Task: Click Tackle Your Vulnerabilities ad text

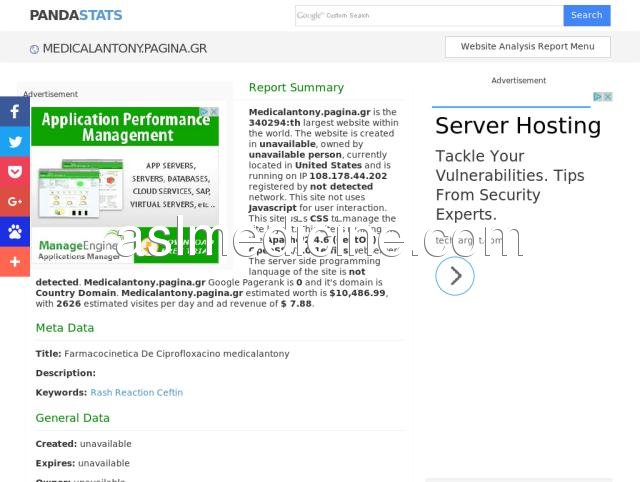Action: tap(510, 185)
